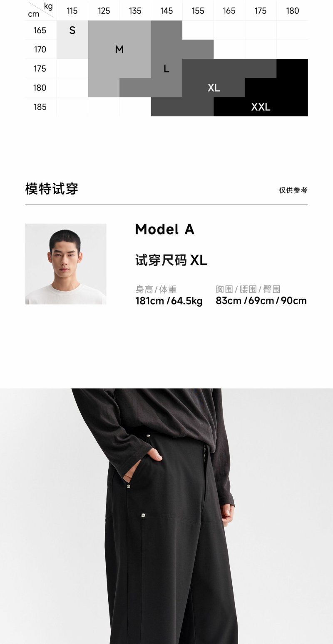Click the 仅供参考 note text
This screenshot has width=333, height=644.
pyautogui.click(x=293, y=190)
